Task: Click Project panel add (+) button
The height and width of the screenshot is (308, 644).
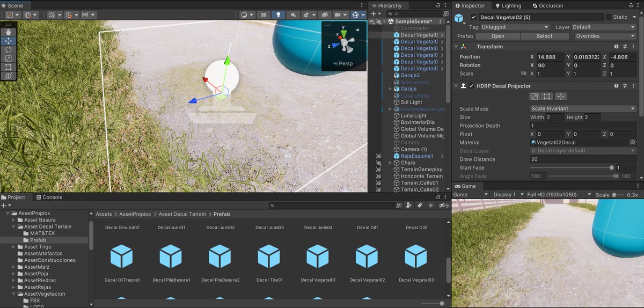Action: point(5,205)
